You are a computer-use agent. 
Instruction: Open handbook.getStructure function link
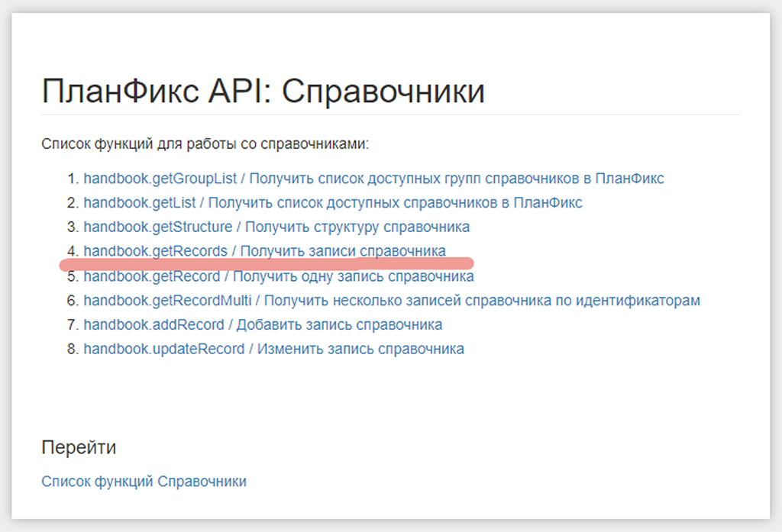click(x=276, y=227)
